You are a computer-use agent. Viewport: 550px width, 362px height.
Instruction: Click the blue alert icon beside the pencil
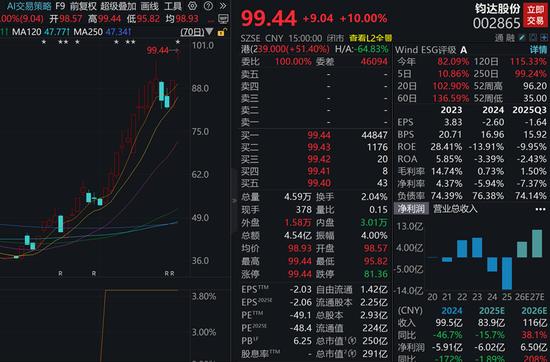(533, 38)
